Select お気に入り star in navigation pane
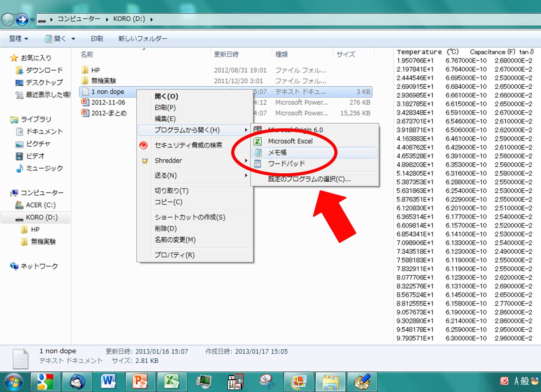The width and height of the screenshot is (541, 392). point(14,58)
